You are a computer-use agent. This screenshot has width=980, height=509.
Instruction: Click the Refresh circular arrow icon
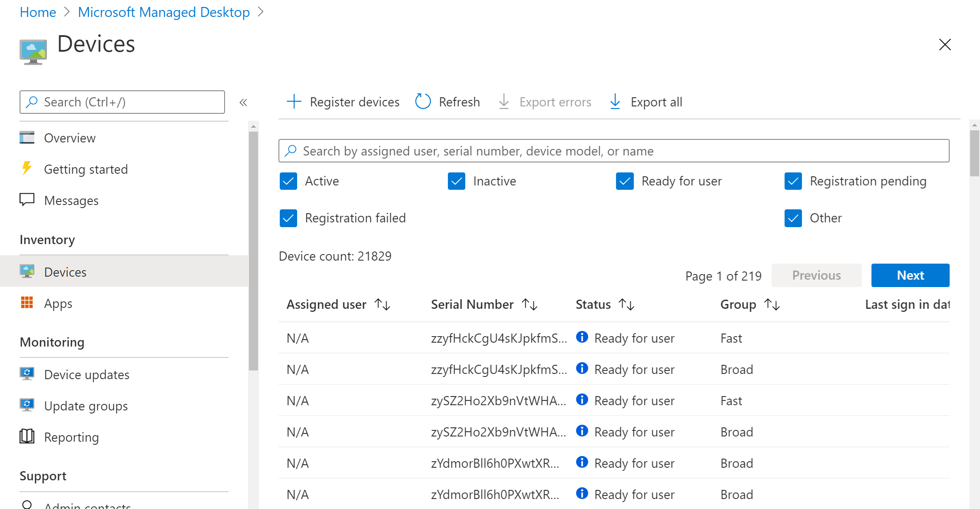pos(423,102)
